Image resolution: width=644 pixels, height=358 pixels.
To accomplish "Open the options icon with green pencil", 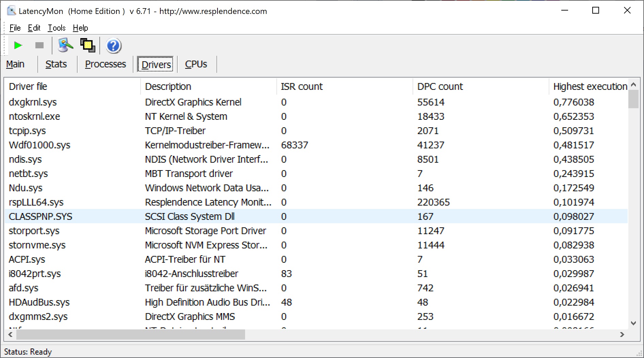I will [x=65, y=45].
